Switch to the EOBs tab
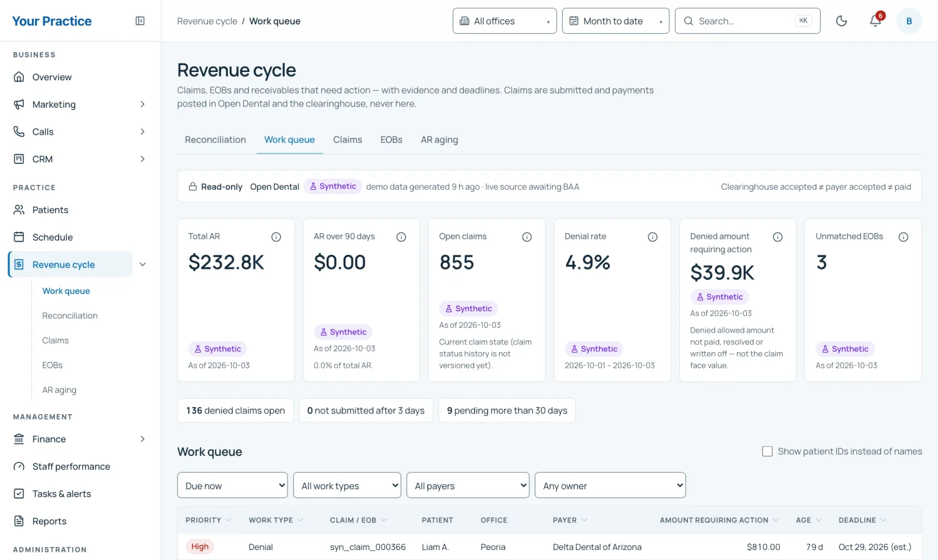The height and width of the screenshot is (560, 938). pyautogui.click(x=391, y=139)
